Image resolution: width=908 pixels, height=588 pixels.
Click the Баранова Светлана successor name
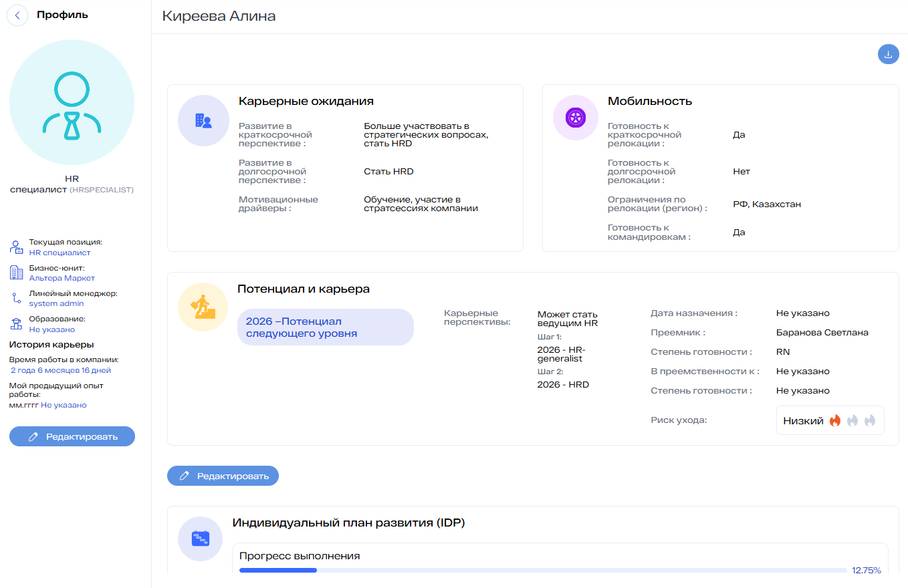point(822,332)
